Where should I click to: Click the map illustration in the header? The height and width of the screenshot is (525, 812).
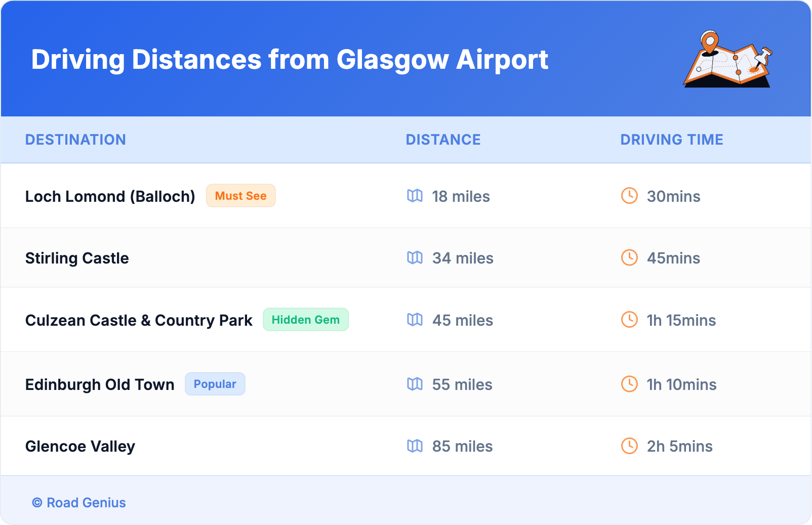728,60
